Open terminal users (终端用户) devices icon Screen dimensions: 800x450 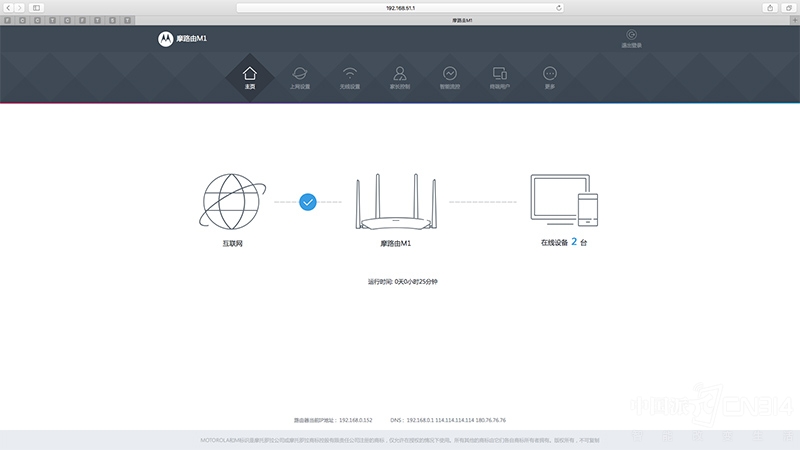(x=499, y=73)
